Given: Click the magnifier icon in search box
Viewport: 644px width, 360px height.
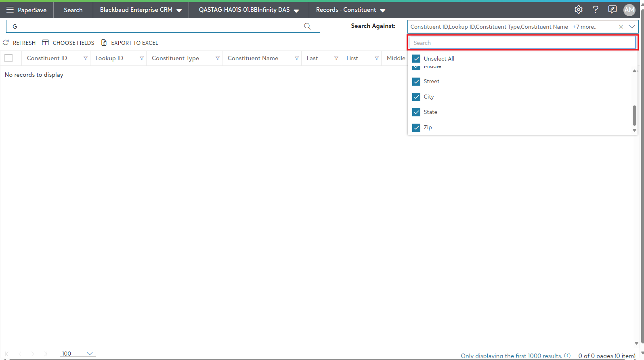Looking at the screenshot, I should click(307, 26).
